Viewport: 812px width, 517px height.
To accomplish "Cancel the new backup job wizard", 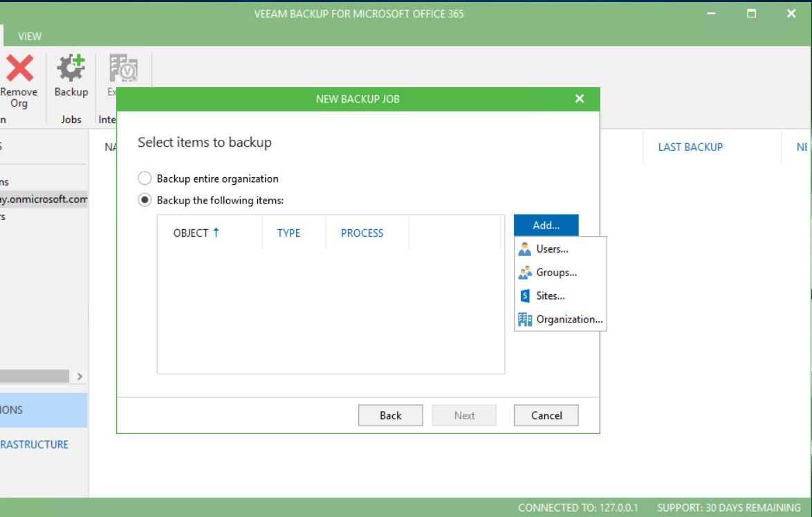I will [x=546, y=415].
